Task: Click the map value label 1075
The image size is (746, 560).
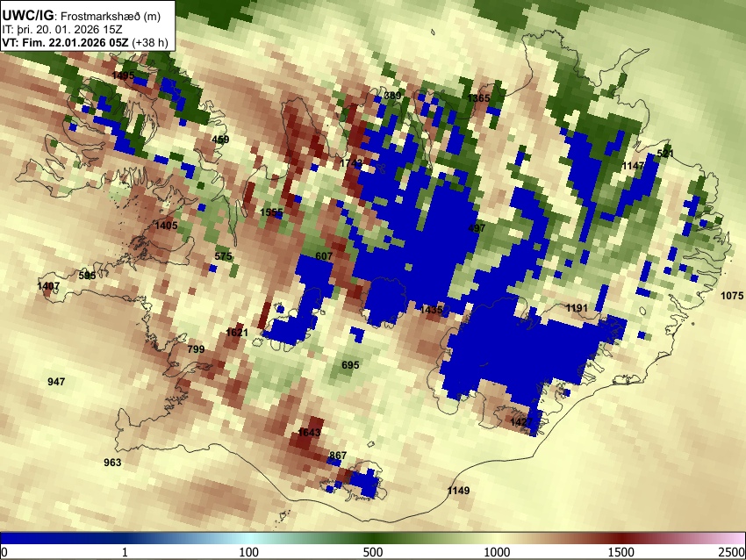Action: [732, 296]
